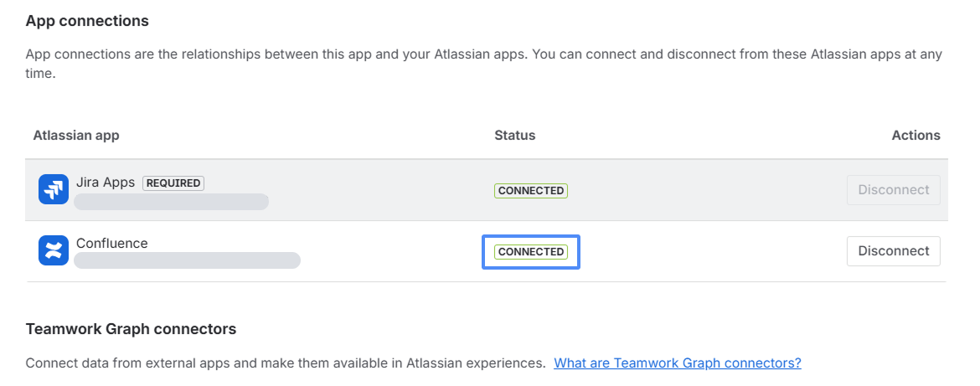Image resolution: width=980 pixels, height=386 pixels.
Task: Click the 'Atlassian app' column header
Action: point(76,136)
